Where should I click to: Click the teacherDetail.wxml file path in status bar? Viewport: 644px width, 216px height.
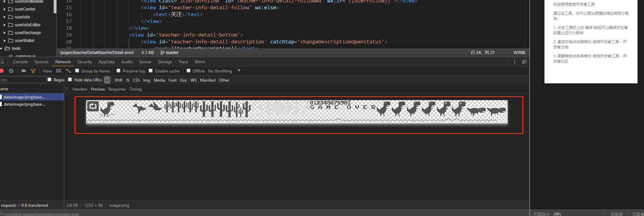(x=97, y=53)
